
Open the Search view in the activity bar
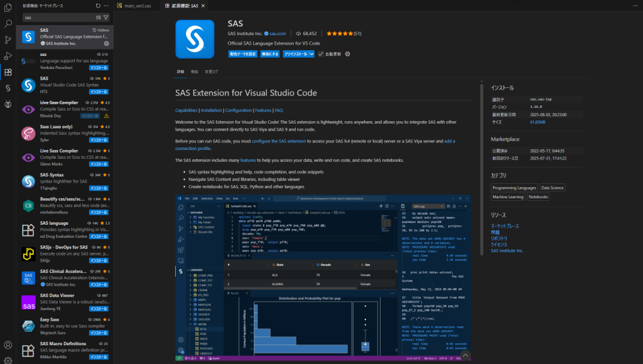tap(8, 24)
